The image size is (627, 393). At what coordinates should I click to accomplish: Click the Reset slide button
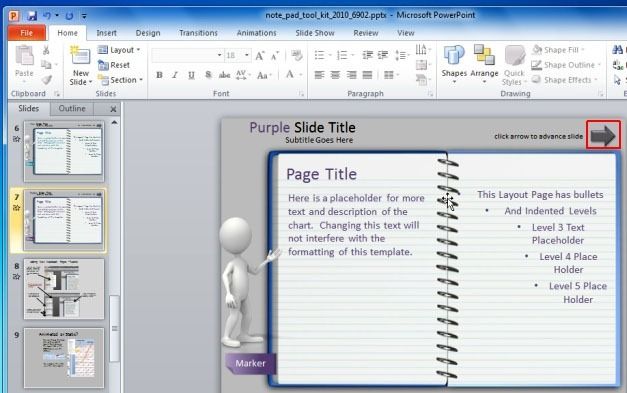click(x=114, y=65)
